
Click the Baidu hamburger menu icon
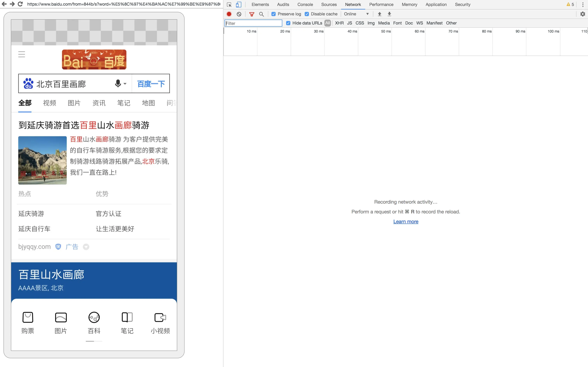point(22,54)
